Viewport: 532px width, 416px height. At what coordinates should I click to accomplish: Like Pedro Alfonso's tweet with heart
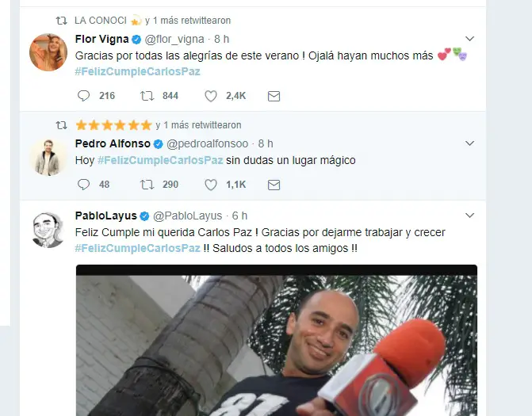(x=210, y=185)
